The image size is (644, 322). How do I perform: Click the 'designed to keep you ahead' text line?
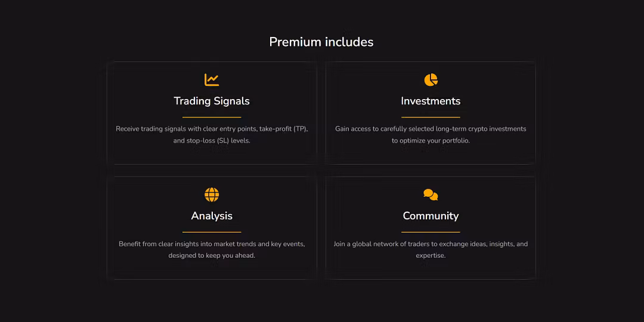pyautogui.click(x=212, y=255)
